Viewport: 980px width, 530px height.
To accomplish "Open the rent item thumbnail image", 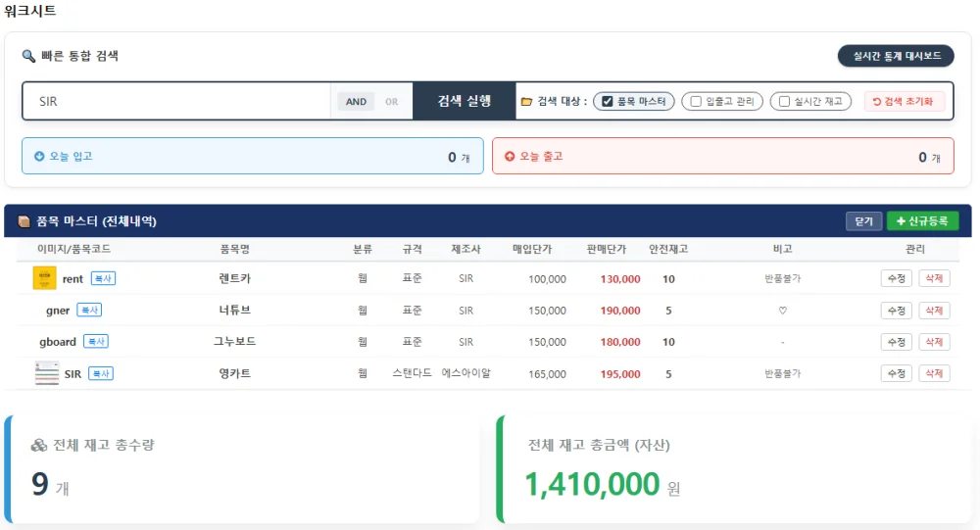I will 44,278.
